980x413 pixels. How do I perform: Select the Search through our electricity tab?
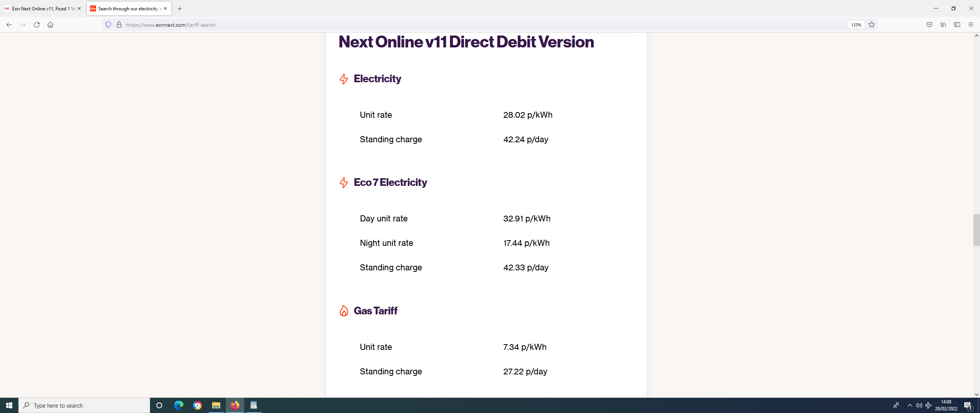pyautogui.click(x=129, y=8)
